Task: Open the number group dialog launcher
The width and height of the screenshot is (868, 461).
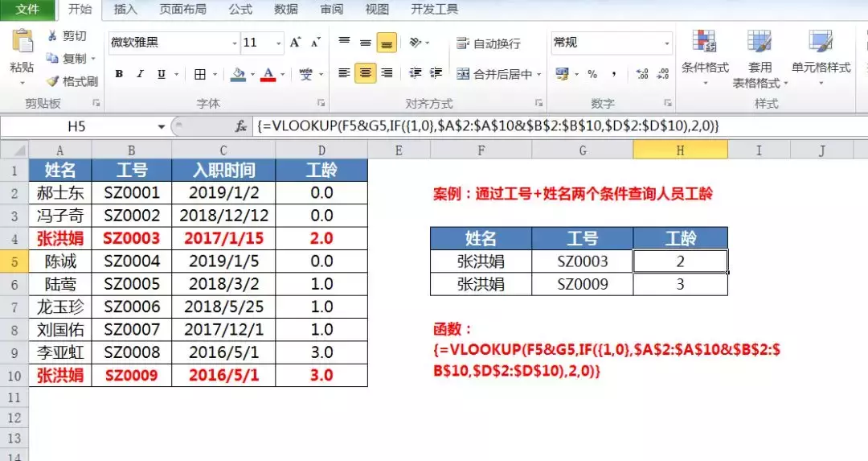Action: tap(668, 103)
